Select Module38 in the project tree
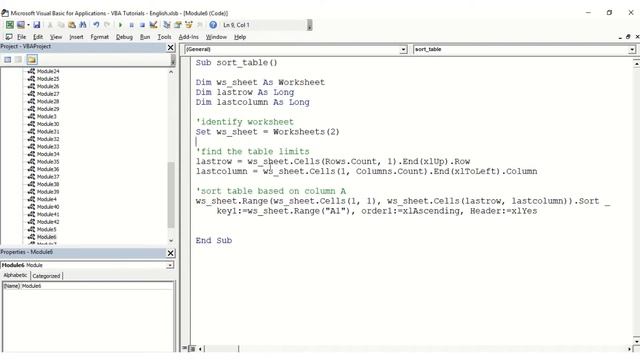 (x=48, y=184)
